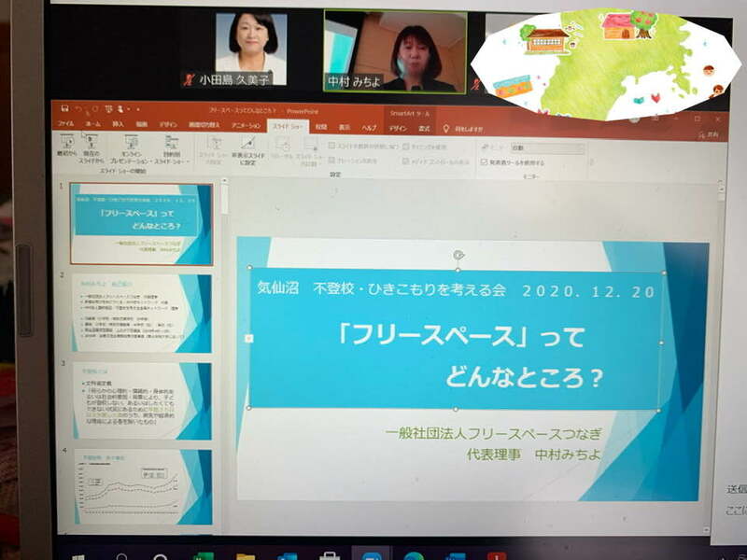Switch to the 画面切り替え ribbon tab
This screenshot has height=560, width=747.
(204, 125)
